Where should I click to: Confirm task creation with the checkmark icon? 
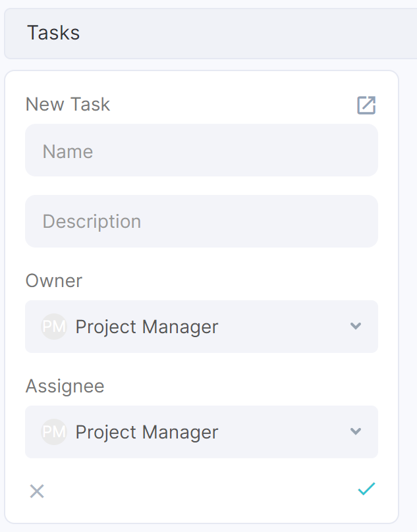pos(366,489)
